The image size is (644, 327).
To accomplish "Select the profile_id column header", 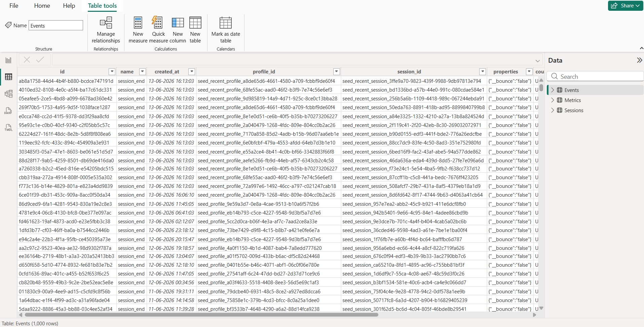I will 264,71.
